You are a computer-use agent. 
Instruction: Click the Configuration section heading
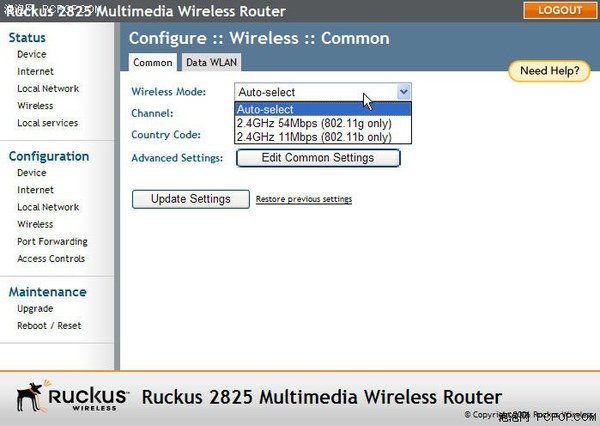point(49,156)
